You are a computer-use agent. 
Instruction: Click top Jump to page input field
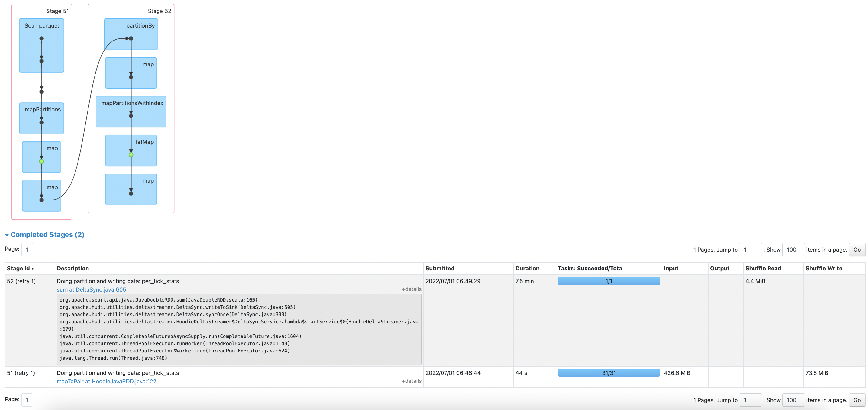750,250
